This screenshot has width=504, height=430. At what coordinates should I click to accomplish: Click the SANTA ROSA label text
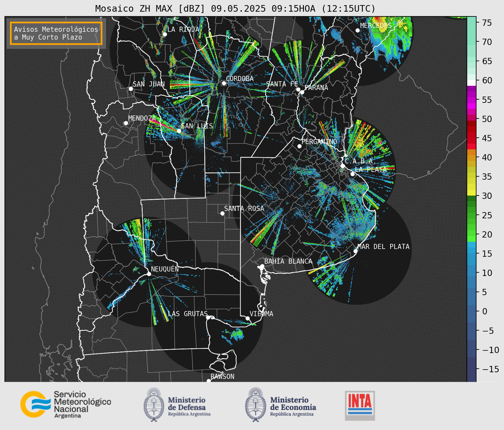point(244,208)
